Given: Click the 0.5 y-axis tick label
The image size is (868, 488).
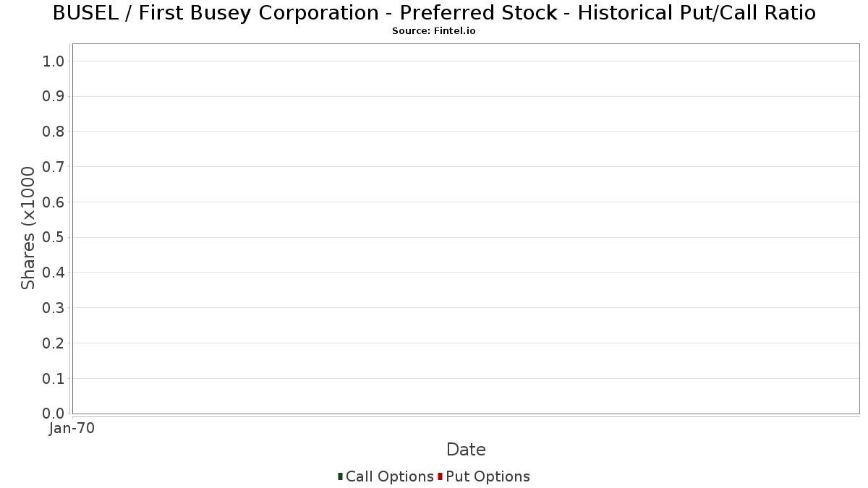Looking at the screenshot, I should 54,238.
